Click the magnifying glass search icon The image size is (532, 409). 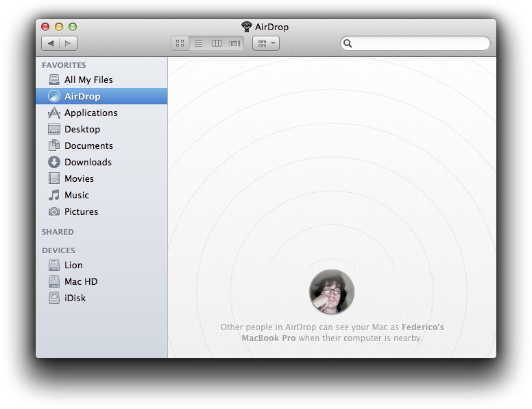coord(348,43)
